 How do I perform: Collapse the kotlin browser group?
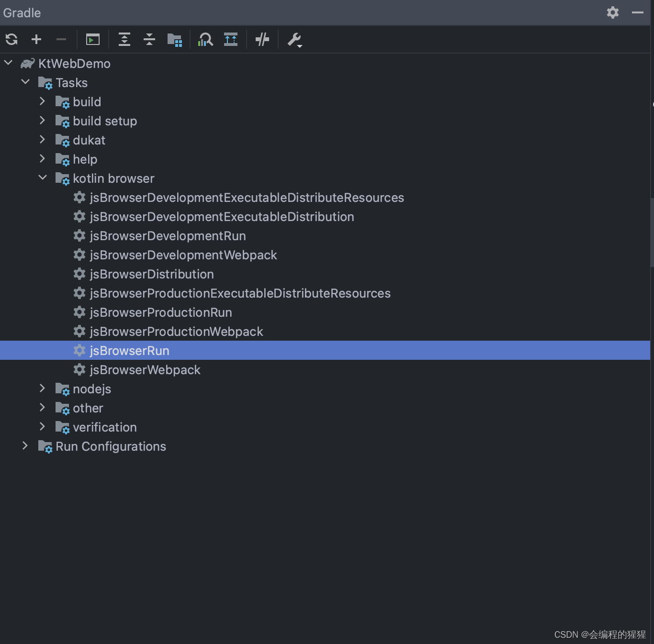[43, 178]
